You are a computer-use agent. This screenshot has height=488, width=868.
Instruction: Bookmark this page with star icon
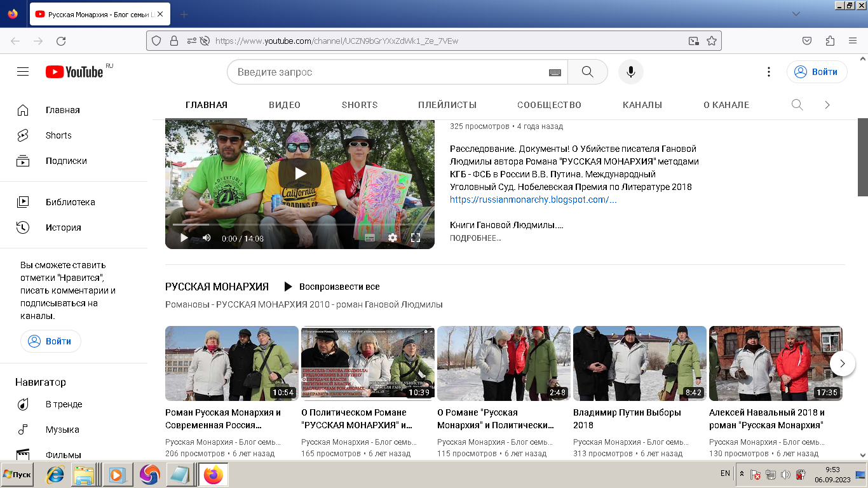point(712,41)
